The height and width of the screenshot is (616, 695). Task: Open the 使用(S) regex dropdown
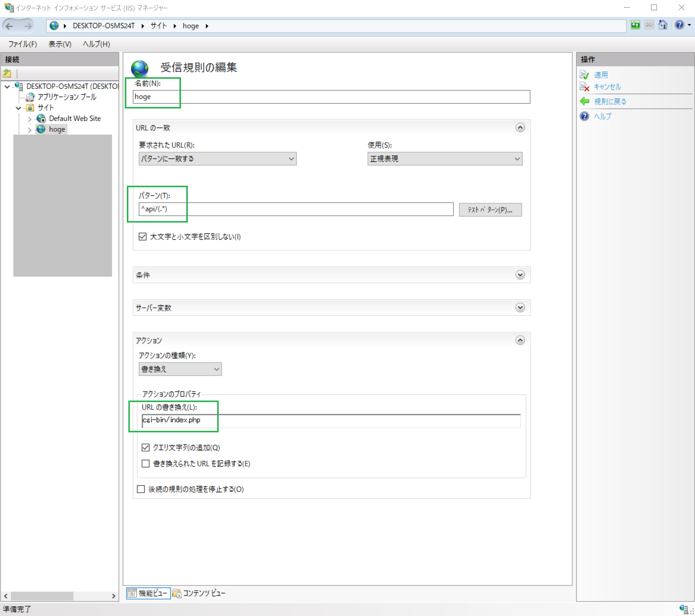click(517, 158)
